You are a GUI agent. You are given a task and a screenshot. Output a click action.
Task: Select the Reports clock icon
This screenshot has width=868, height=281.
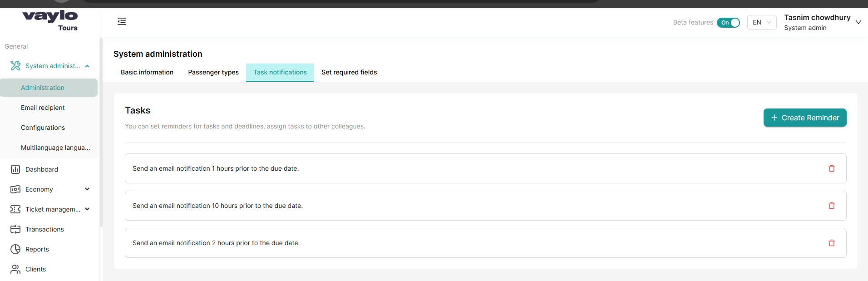pos(15,249)
